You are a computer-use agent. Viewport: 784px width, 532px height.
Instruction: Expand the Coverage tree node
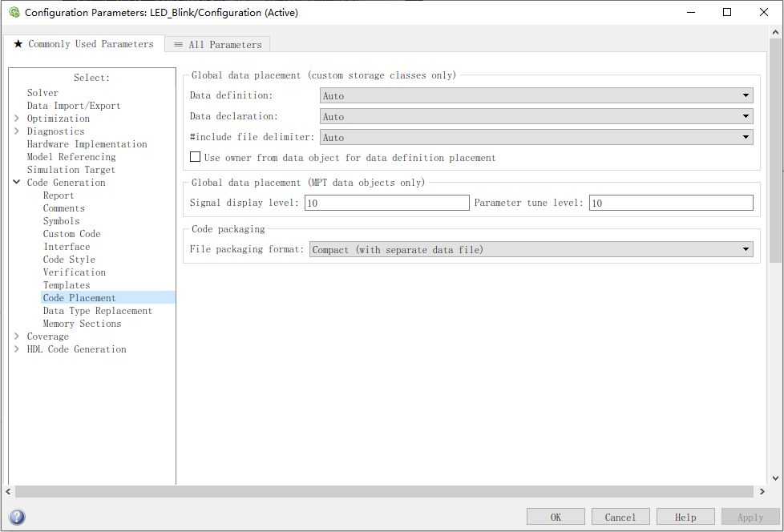(x=17, y=337)
